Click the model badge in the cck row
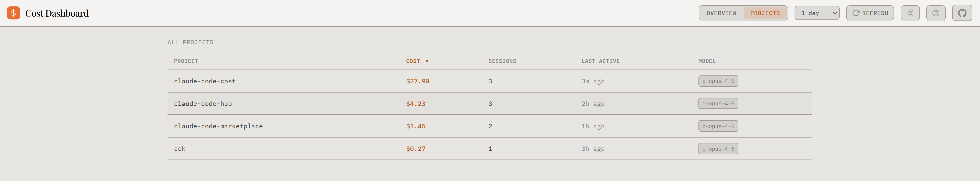Image resolution: width=980 pixels, height=181 pixels. pos(718,149)
